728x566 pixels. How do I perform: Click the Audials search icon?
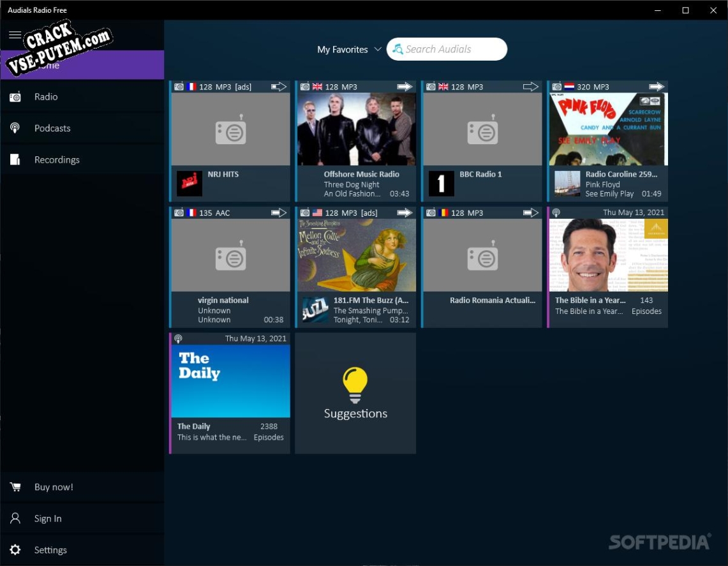[397, 48]
